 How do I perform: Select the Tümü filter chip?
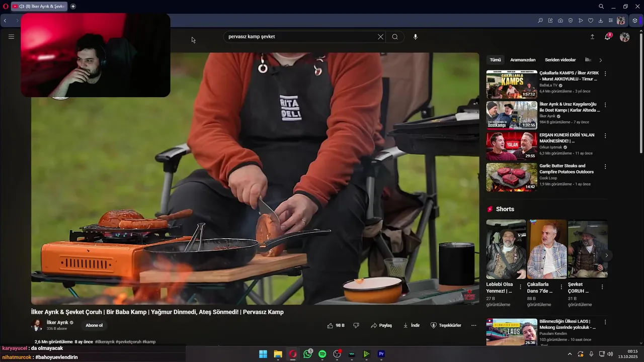496,60
